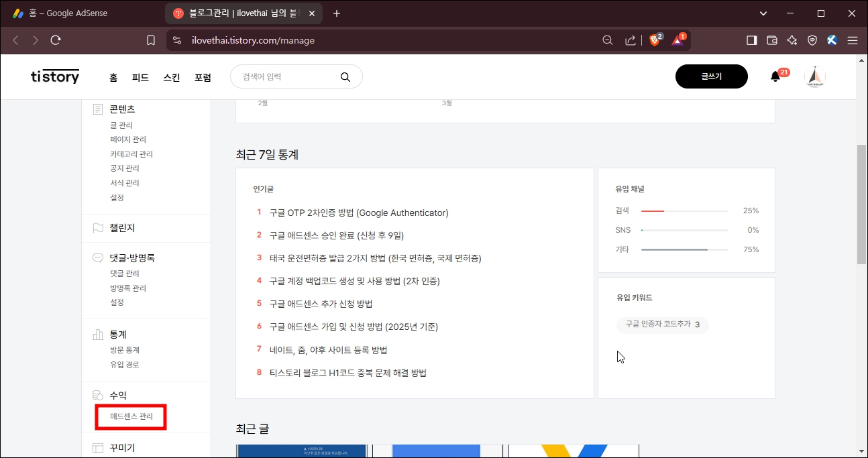This screenshot has width=868, height=458.
Task: Open the notification bell showing 21 alerts
Action: (775, 76)
